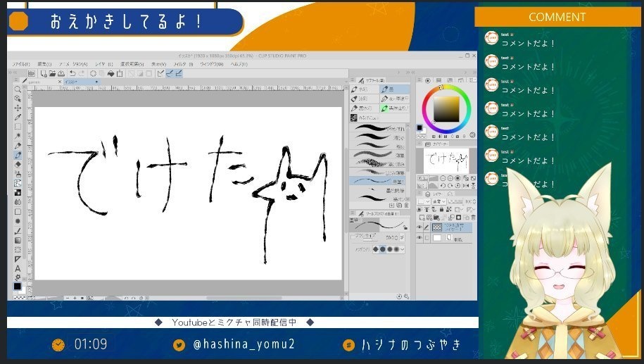644x364 pixels.
Task: Open the layer palette color dropdown
Action: point(424,202)
